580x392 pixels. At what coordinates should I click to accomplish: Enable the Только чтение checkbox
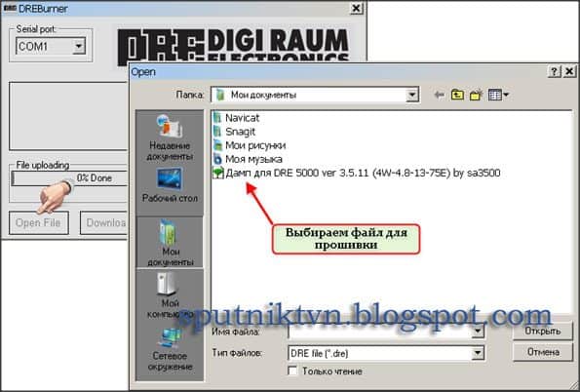point(292,371)
